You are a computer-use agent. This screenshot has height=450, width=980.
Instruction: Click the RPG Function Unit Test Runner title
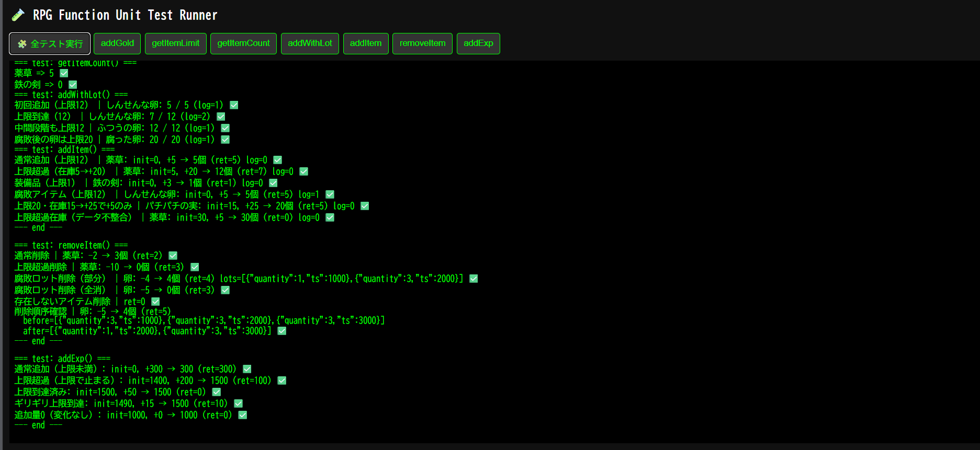tap(125, 15)
